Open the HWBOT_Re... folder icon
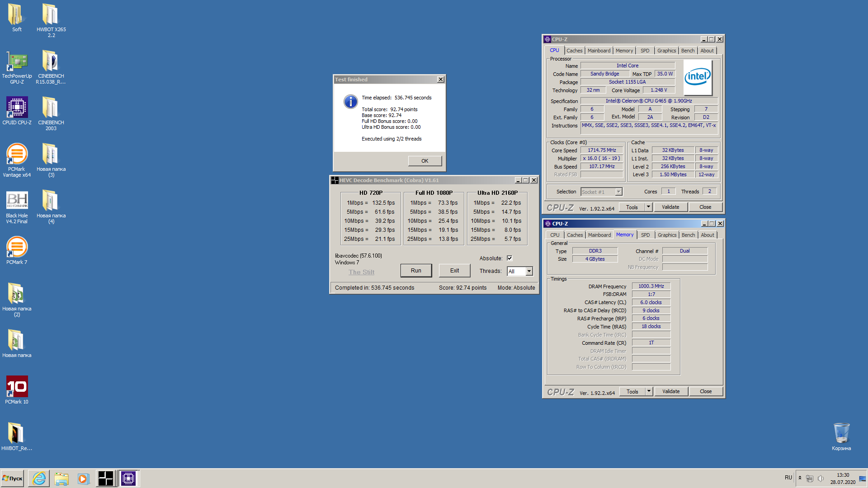The height and width of the screenshot is (488, 868). 17,436
